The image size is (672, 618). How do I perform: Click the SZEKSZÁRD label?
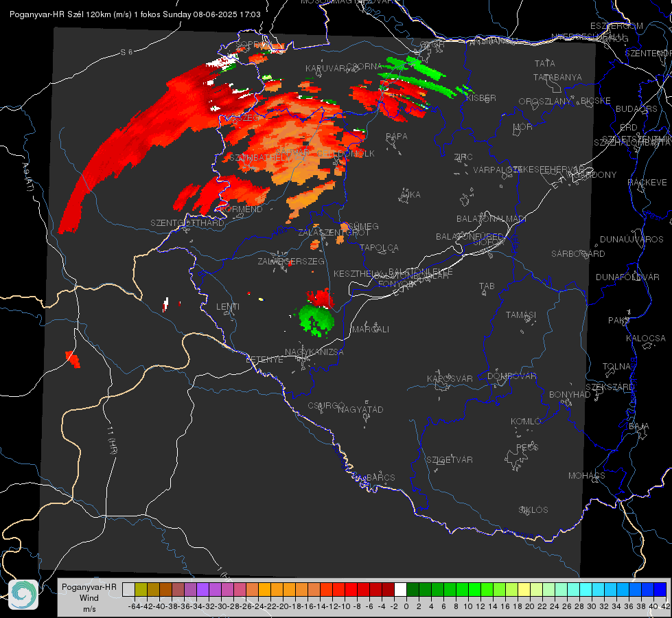(x=610, y=387)
